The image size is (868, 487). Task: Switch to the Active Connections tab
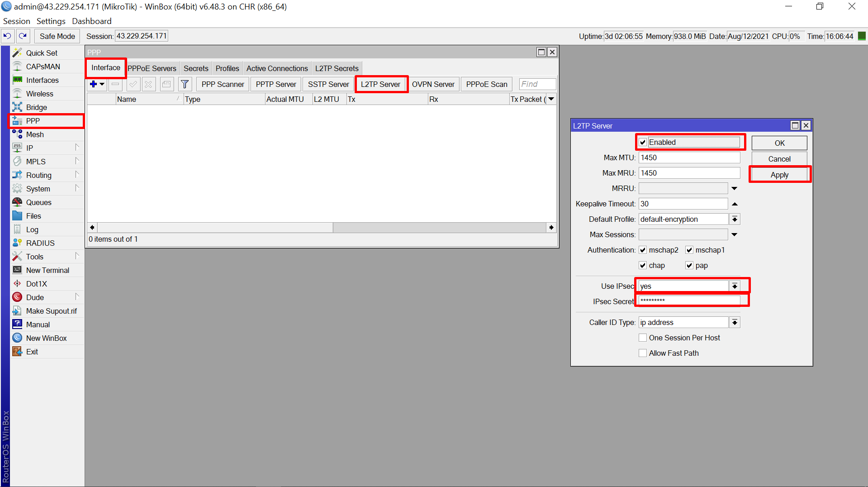[277, 68]
